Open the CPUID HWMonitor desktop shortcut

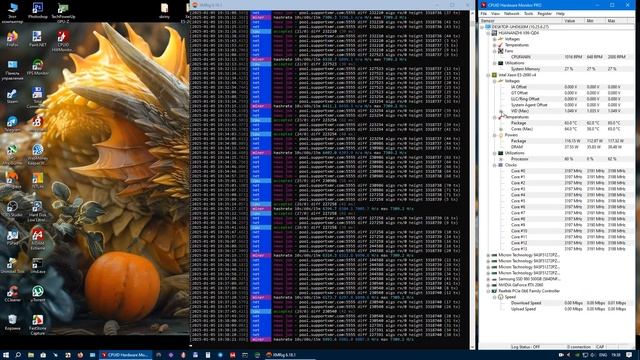tap(62, 41)
